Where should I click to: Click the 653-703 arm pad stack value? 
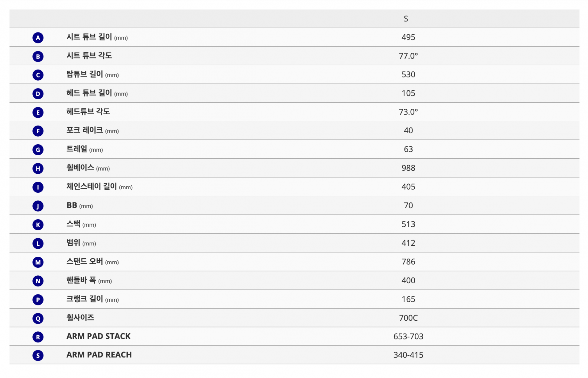tap(408, 336)
